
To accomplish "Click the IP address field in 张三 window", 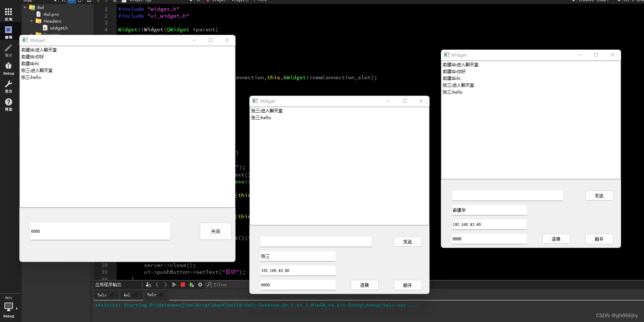I will pos(298,270).
